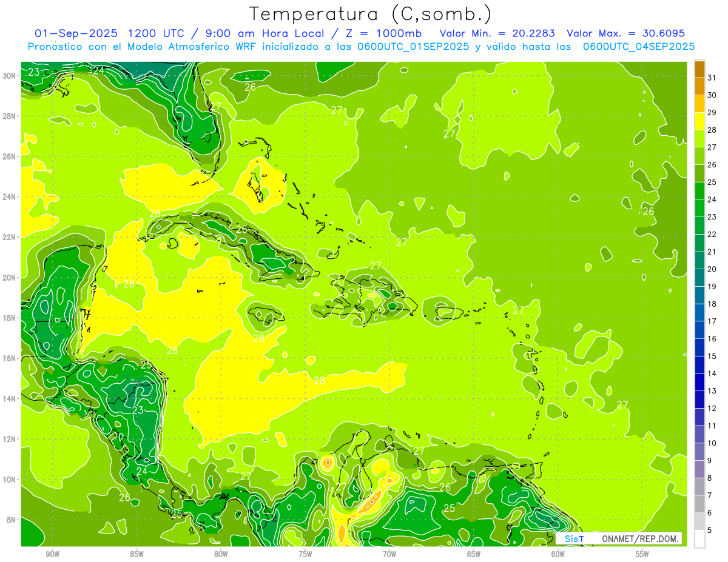Click the white swatch below legend value 5
Image resolution: width=728 pixels, height=562 pixels.
click(699, 539)
